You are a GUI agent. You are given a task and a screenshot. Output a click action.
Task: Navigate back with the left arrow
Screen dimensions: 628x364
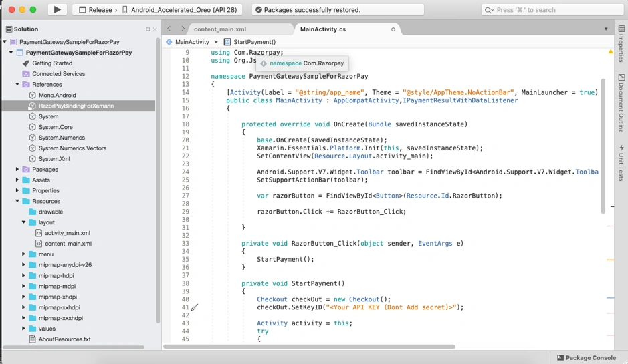(x=169, y=29)
